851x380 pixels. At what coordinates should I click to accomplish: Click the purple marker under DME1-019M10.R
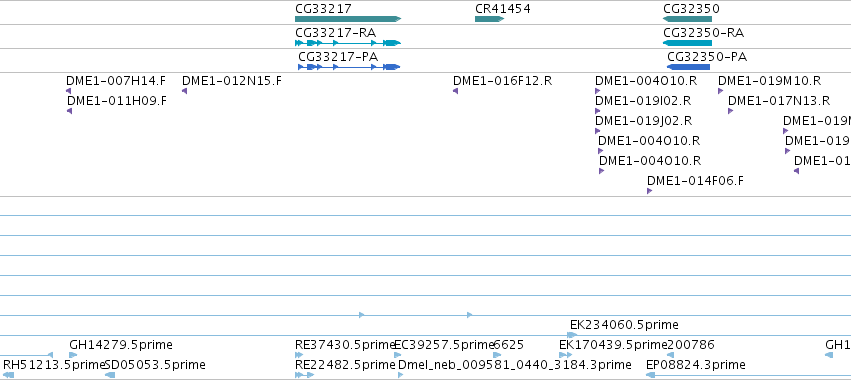pyautogui.click(x=721, y=91)
